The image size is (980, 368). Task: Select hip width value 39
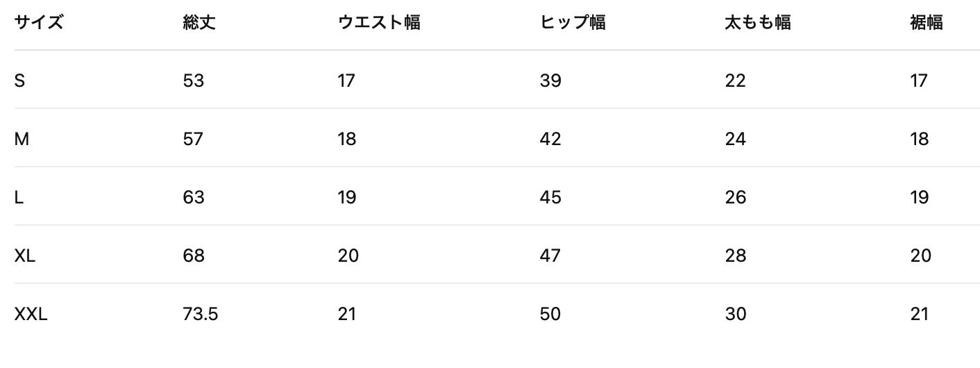(550, 81)
